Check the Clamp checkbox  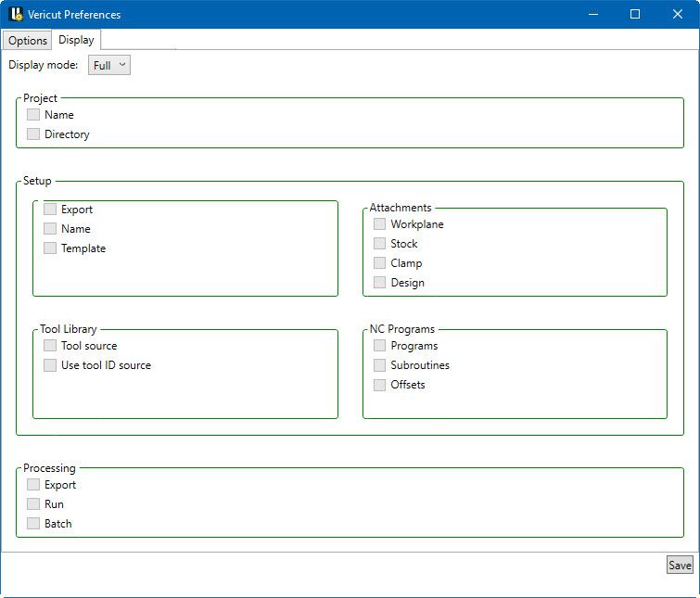[379, 263]
